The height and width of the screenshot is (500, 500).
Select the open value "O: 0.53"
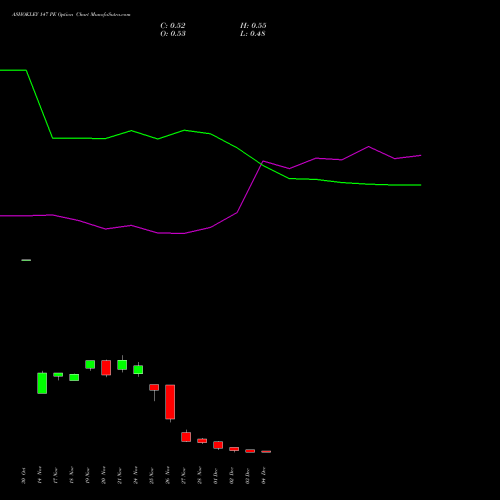tap(173, 34)
